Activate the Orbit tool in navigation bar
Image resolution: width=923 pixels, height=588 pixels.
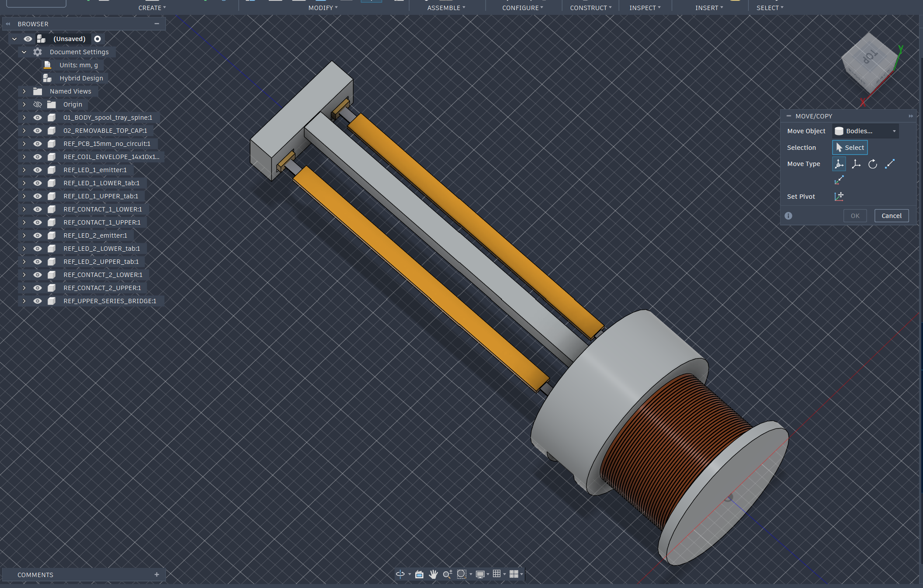tap(400, 574)
